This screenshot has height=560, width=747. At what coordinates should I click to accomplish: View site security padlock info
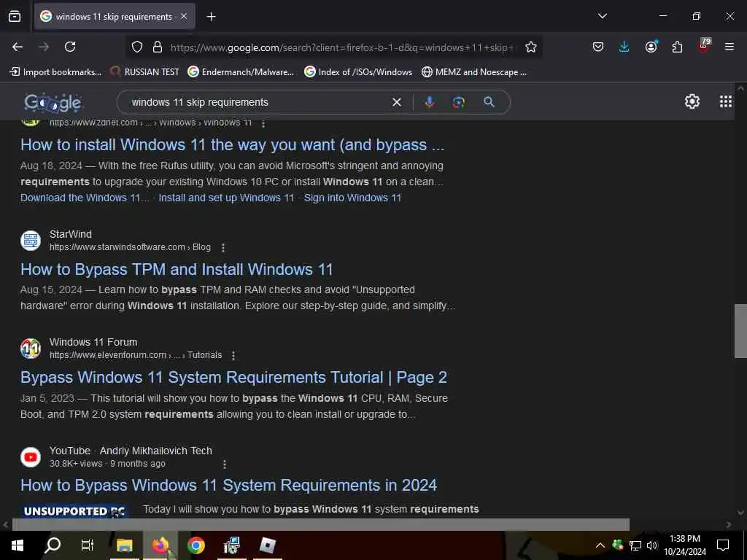pyautogui.click(x=158, y=47)
